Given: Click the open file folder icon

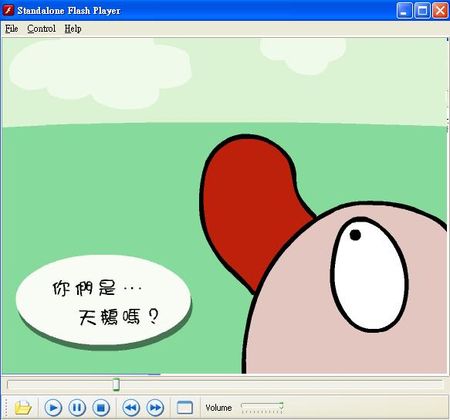Looking at the screenshot, I should pyautogui.click(x=23, y=407).
